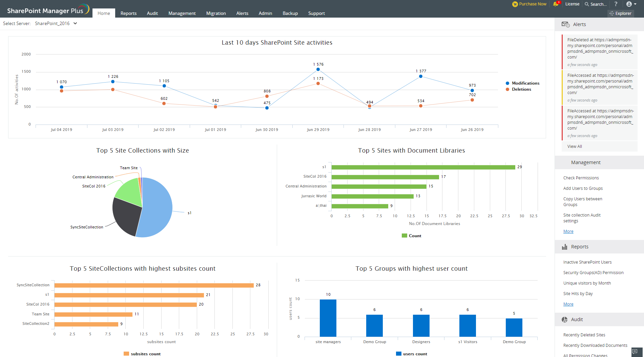Click the SyncSiteCollection bar with 28 subsites

(154, 285)
